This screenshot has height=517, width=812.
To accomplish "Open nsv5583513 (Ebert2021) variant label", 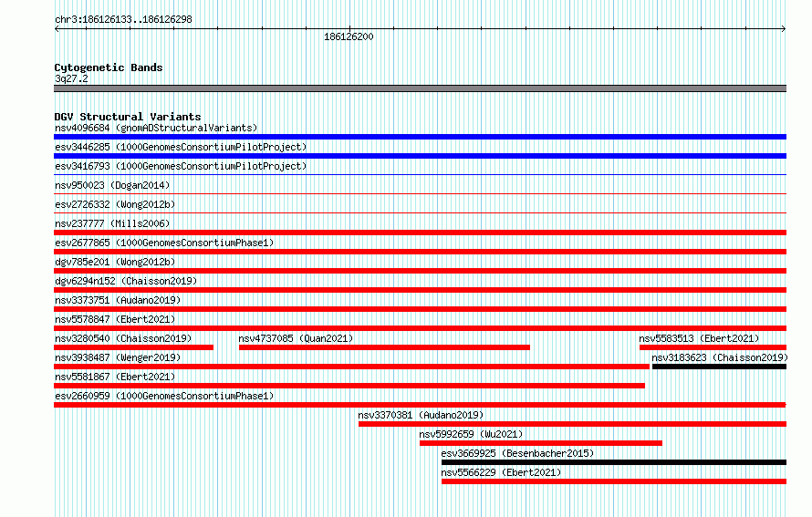I will coord(699,338).
